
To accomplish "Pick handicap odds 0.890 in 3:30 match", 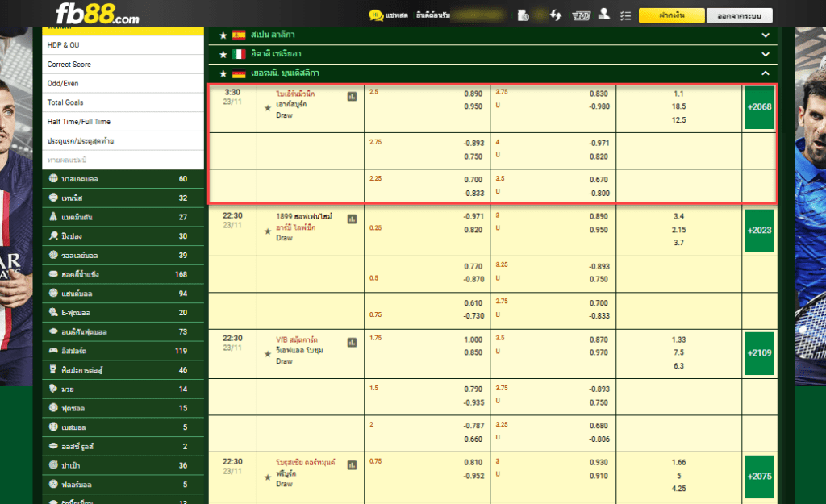I will (473, 94).
